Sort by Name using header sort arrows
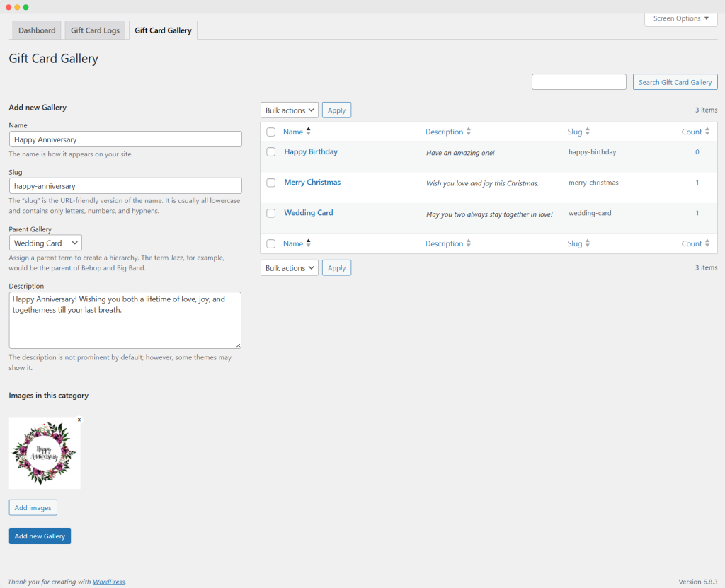 click(x=308, y=132)
